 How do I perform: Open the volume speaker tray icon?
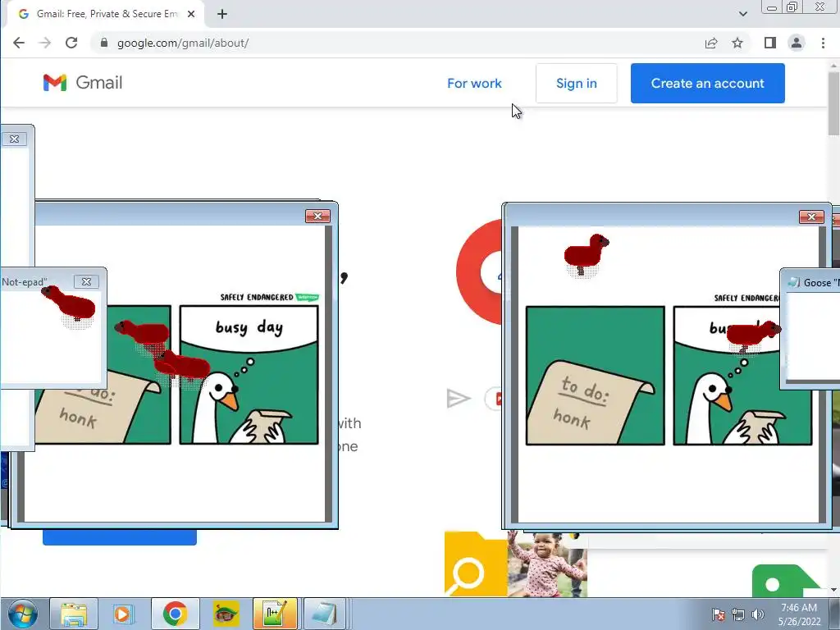(x=757, y=614)
